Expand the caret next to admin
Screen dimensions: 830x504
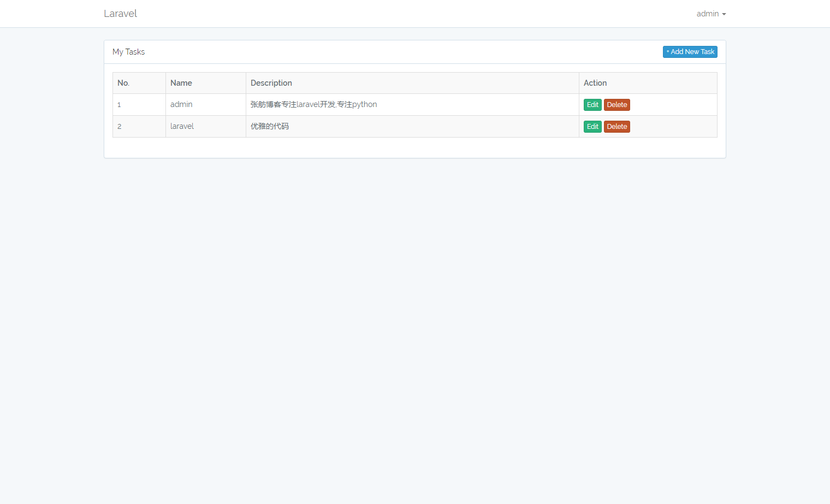coord(724,14)
